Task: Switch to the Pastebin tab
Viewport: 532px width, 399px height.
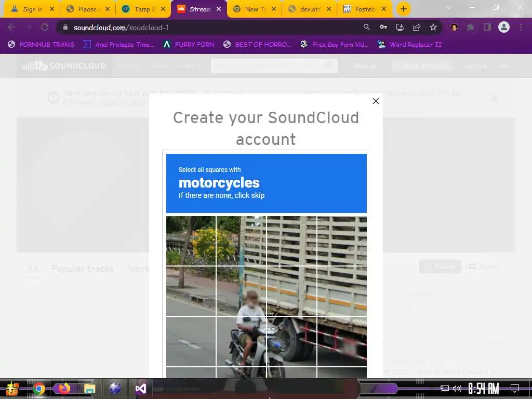Action: coord(364,9)
